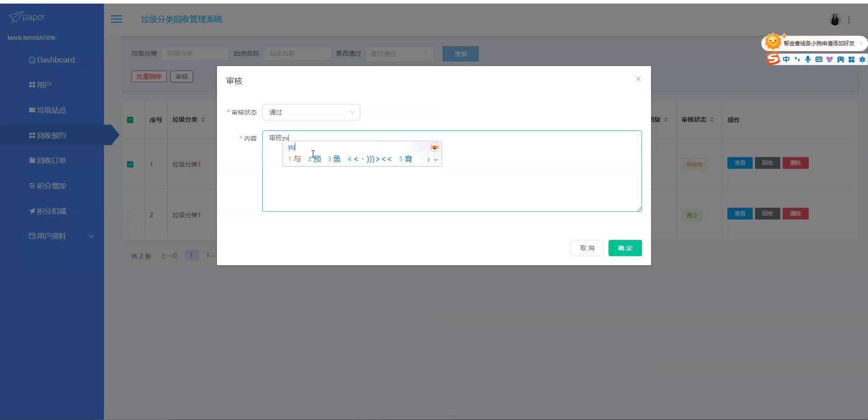
Task: Go to pagination page 1
Action: point(192,255)
